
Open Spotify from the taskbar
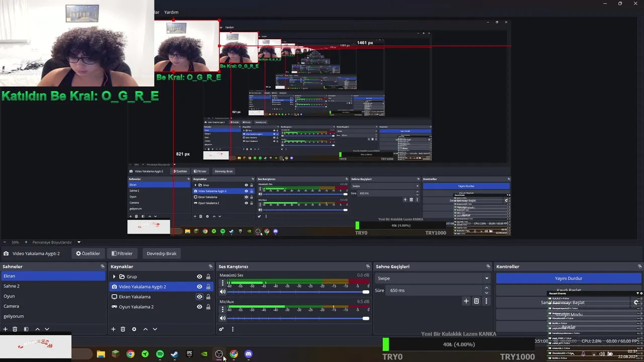pos(159,354)
